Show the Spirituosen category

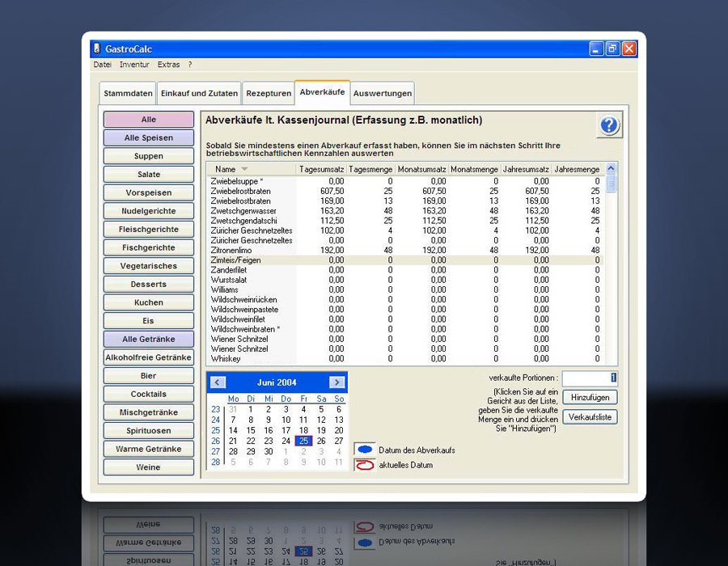(x=149, y=430)
